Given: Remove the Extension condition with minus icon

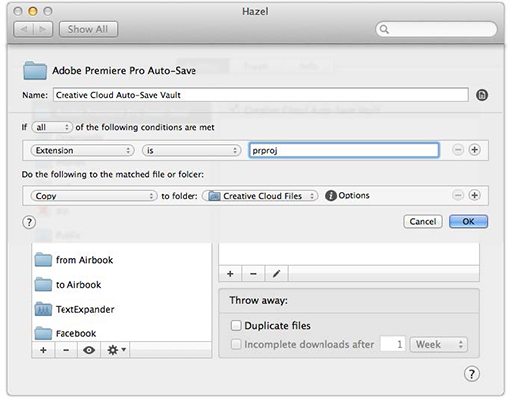Looking at the screenshot, I should [458, 150].
